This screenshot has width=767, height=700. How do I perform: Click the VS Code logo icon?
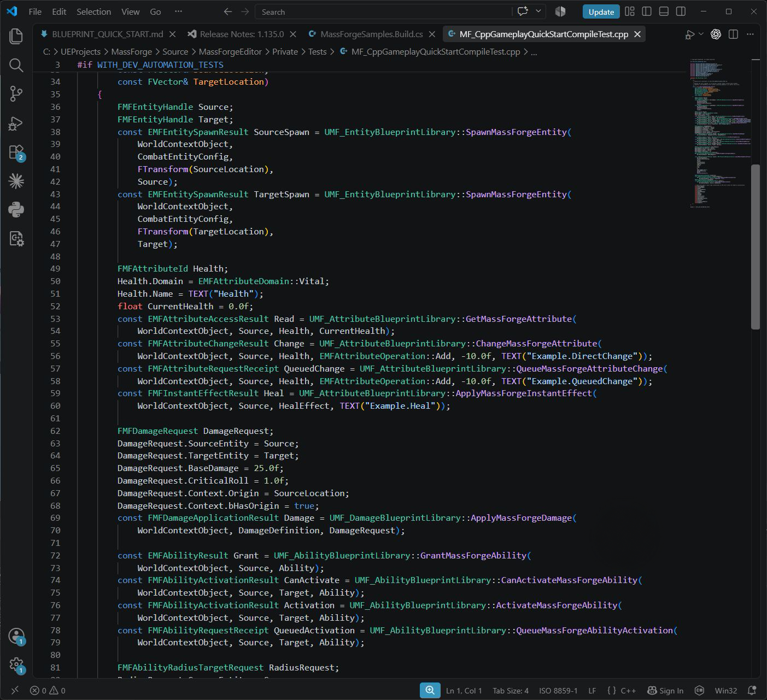coord(11,11)
